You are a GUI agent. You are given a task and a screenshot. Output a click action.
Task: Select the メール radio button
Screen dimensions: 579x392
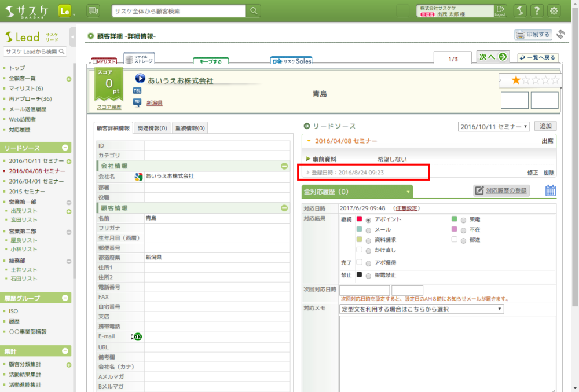[368, 230]
